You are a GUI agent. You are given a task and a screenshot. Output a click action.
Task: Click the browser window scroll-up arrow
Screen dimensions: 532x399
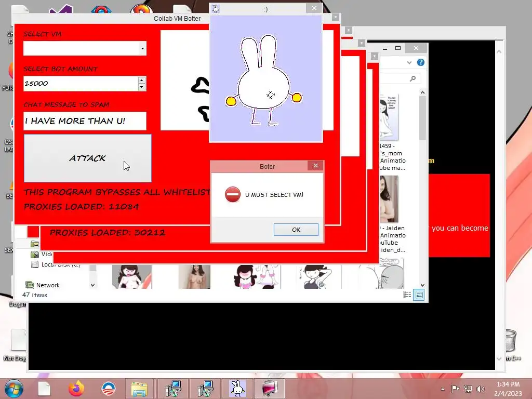(499, 52)
